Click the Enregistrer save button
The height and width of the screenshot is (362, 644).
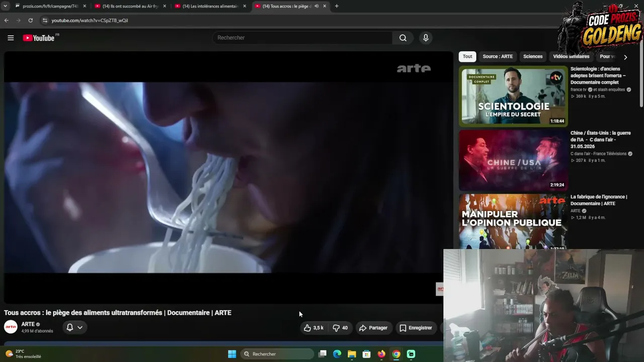416,328
